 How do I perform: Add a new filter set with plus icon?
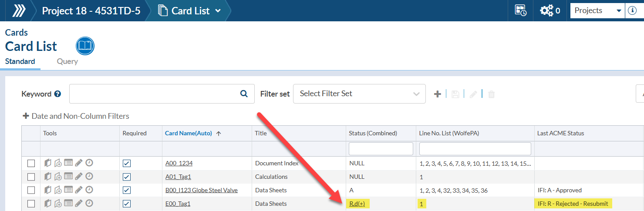coord(438,94)
